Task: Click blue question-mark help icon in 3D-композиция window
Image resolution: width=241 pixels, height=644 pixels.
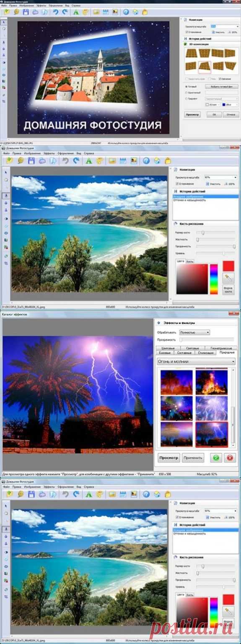Action: [126, 13]
